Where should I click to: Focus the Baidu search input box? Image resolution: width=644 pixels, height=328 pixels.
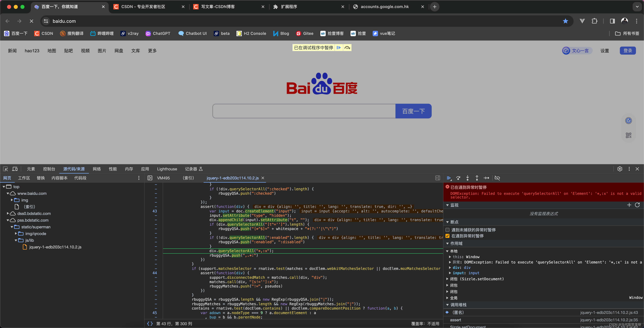coord(304,111)
